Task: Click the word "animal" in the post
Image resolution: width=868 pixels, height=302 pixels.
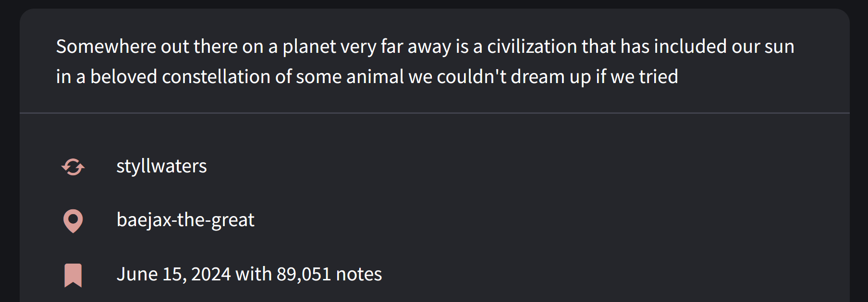Action: [375, 77]
